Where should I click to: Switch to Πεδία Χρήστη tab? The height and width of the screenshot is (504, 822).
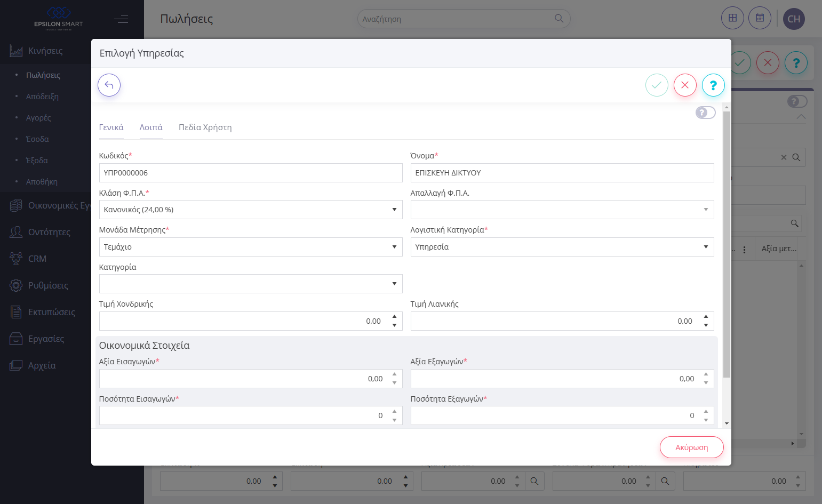pos(205,127)
